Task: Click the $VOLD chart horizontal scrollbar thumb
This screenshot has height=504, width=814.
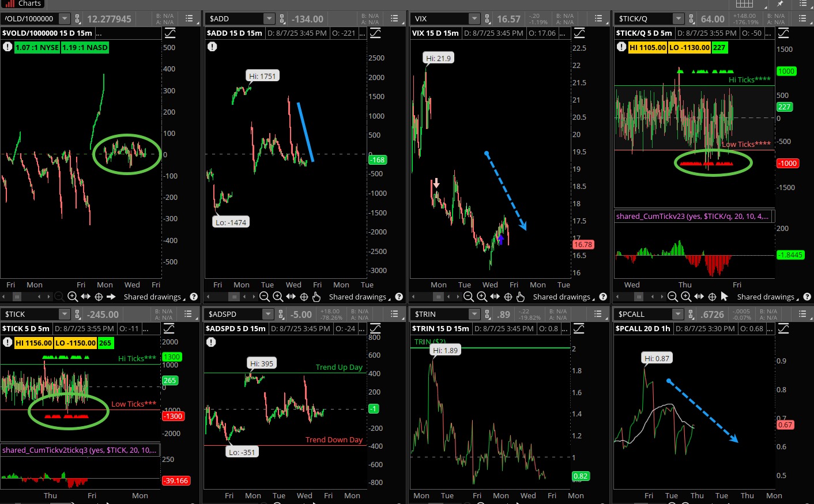Action: point(17,297)
